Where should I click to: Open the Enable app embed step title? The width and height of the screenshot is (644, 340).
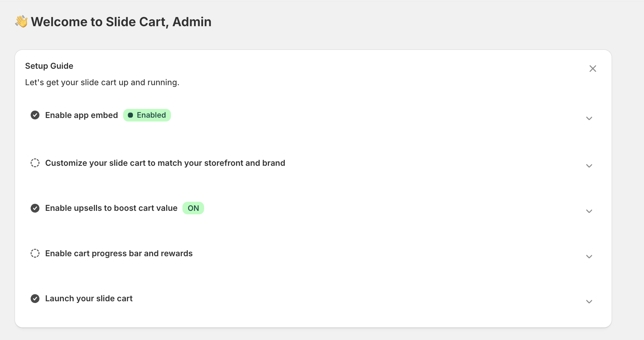click(x=82, y=115)
